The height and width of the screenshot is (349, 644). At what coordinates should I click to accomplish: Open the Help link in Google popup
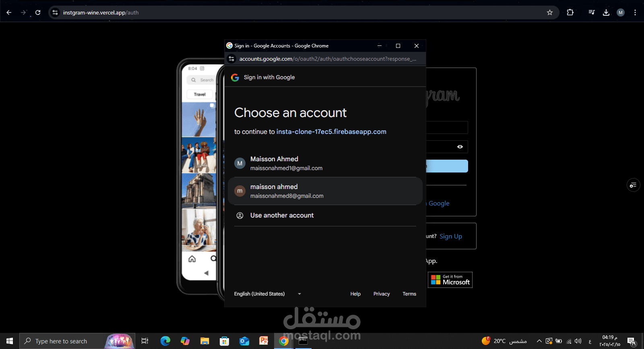coord(355,294)
